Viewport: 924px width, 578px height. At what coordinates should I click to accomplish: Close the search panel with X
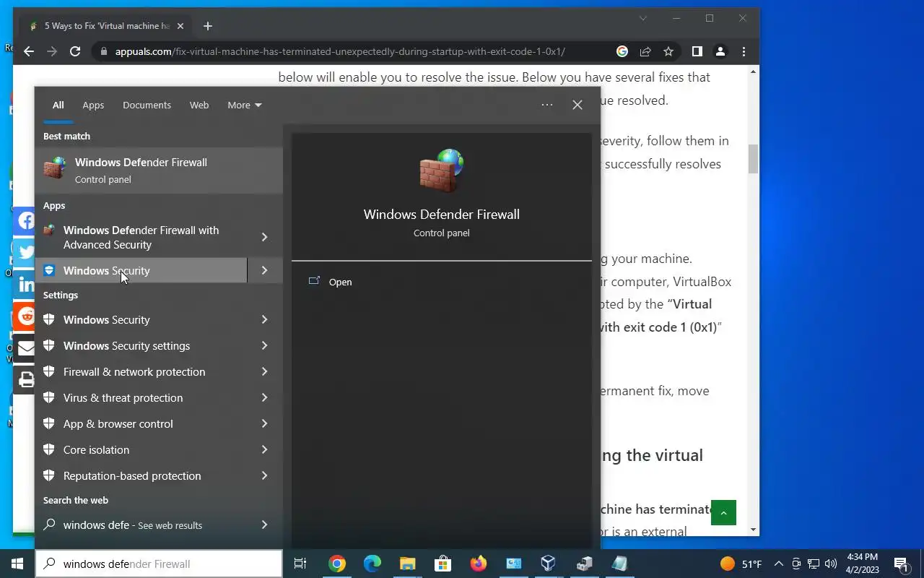coord(577,105)
